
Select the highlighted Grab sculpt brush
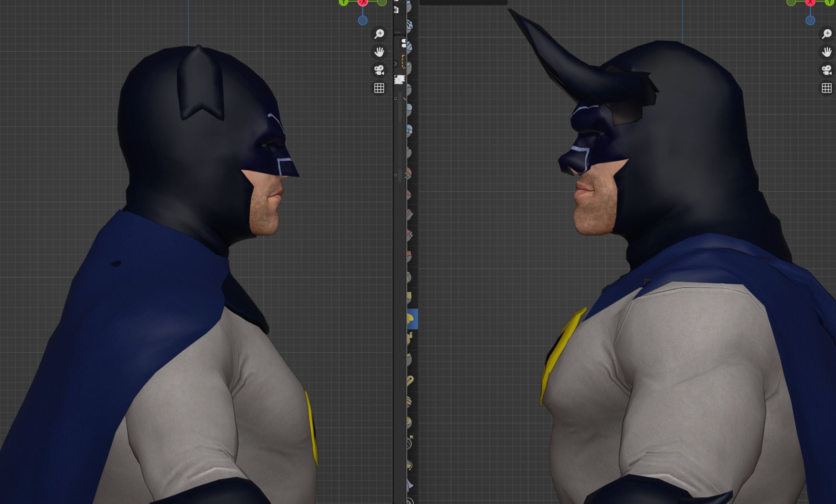point(412,319)
